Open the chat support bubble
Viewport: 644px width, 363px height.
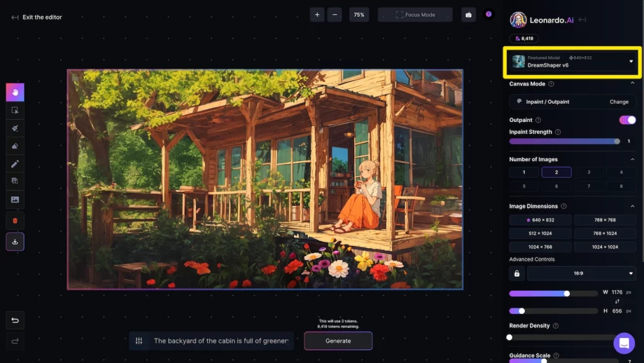click(624, 343)
